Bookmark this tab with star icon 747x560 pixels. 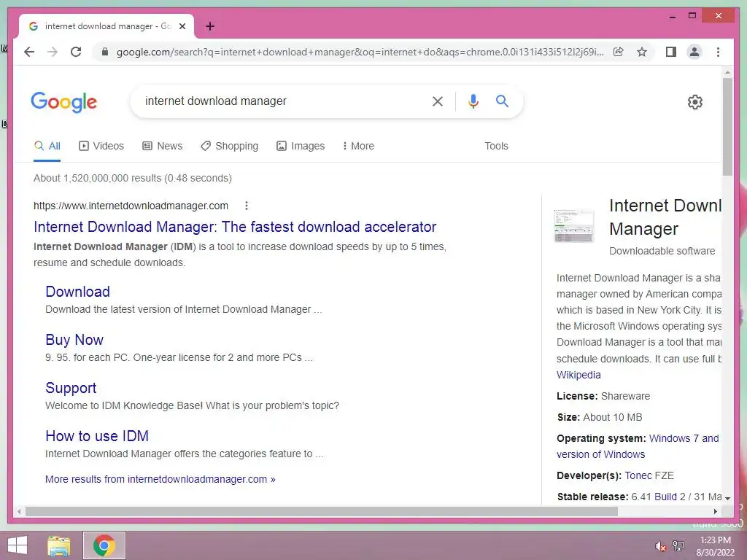[x=642, y=52]
